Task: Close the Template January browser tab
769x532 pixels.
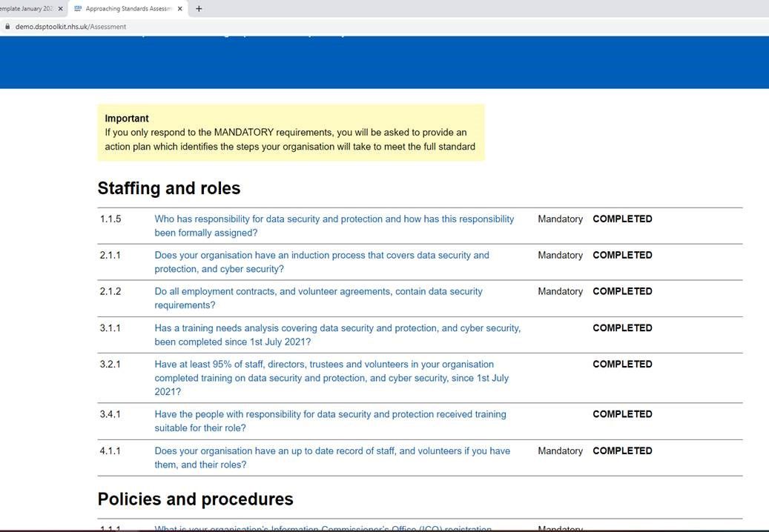Action: coord(60,8)
